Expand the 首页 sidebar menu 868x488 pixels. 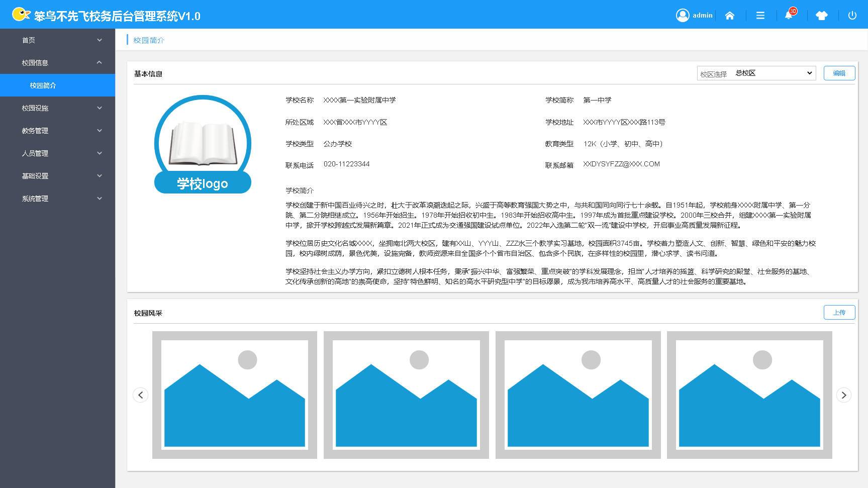pos(57,40)
